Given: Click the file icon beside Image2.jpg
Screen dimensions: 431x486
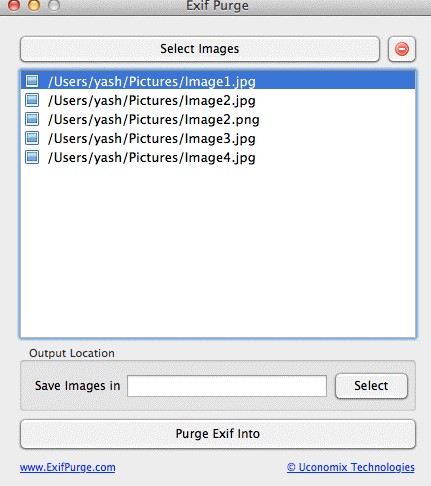Looking at the screenshot, I should [x=32, y=100].
